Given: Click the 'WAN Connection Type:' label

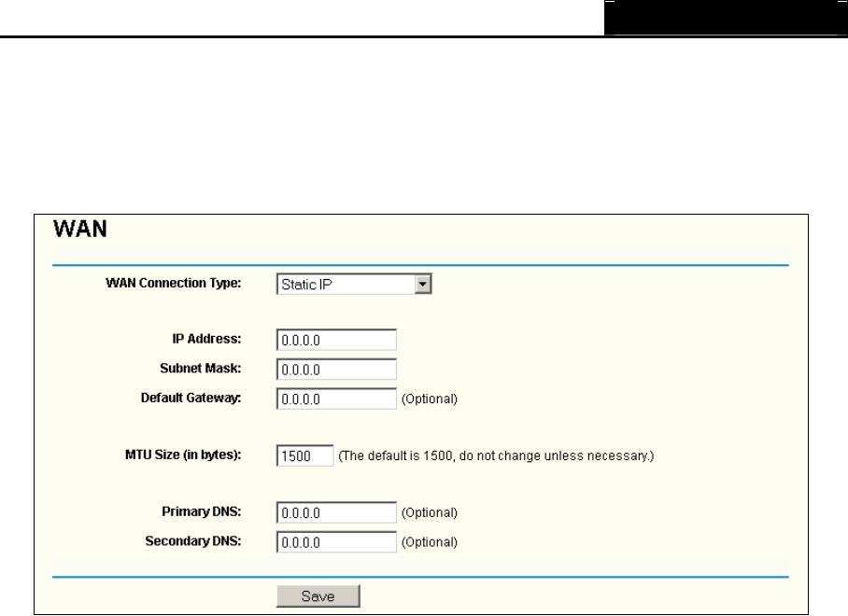Looking at the screenshot, I should [x=174, y=283].
